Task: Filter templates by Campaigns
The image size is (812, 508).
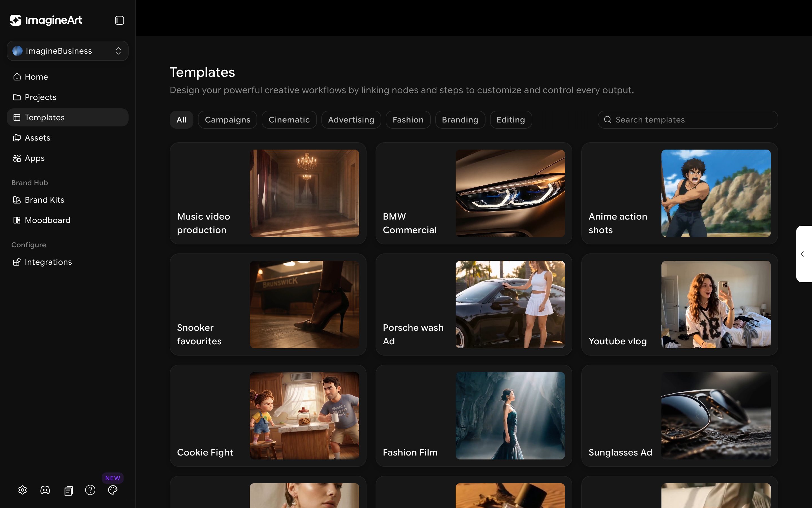Action: click(x=228, y=120)
